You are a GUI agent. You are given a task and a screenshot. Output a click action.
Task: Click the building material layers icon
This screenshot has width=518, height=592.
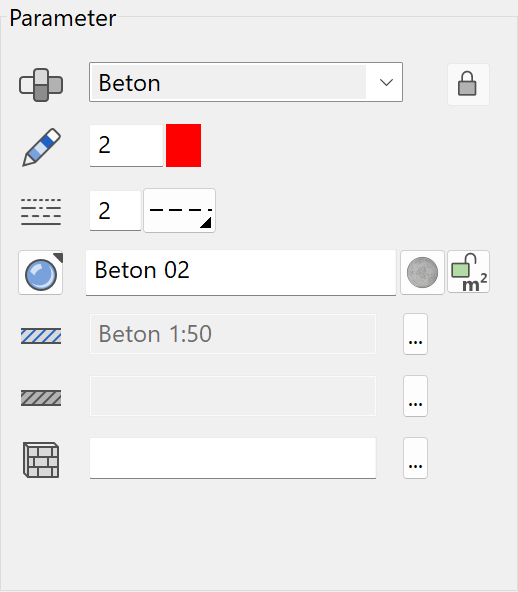(41, 85)
